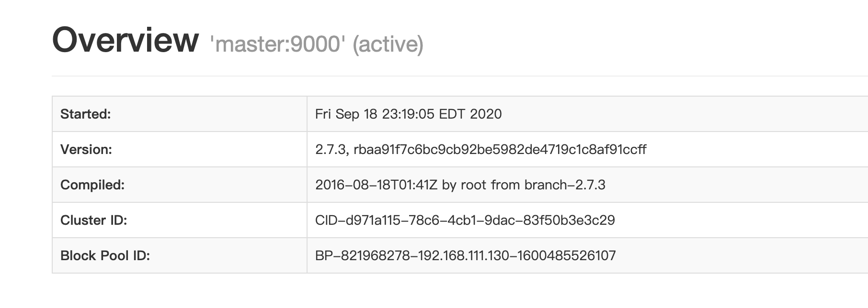Image resolution: width=868 pixels, height=308 pixels.
Task: Click the horizontal divider below Overview heading
Action: 460,76
